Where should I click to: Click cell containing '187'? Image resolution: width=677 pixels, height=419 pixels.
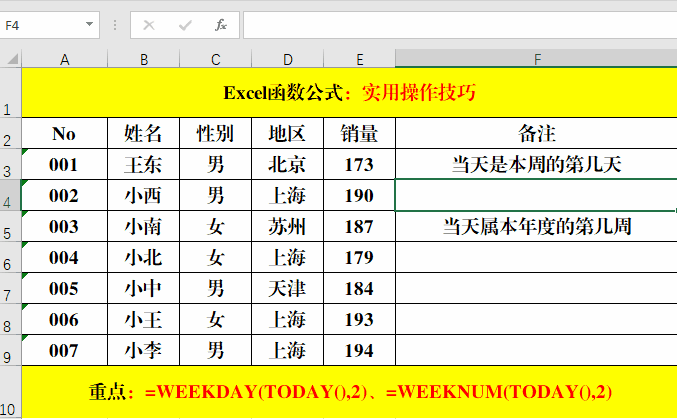pyautogui.click(x=360, y=226)
